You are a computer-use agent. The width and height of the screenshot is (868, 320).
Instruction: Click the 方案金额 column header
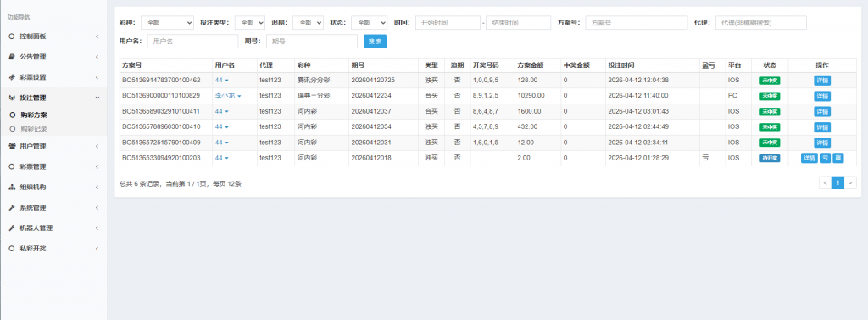pos(531,65)
